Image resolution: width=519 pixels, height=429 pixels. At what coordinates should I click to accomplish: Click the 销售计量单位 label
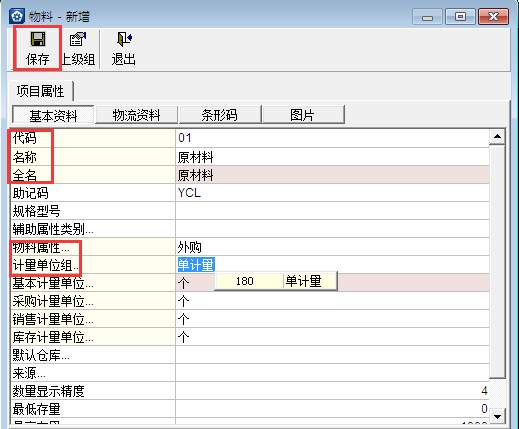[53, 319]
